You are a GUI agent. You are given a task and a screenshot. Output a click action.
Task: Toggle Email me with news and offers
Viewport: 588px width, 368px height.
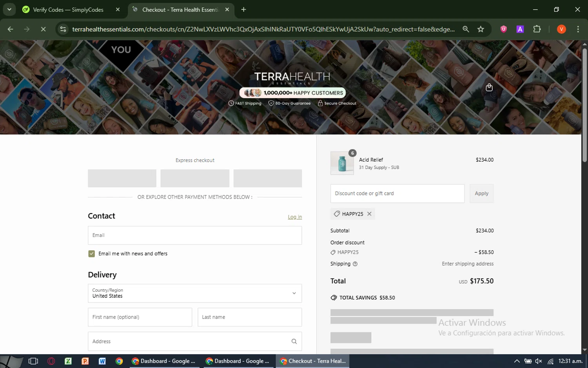91,254
